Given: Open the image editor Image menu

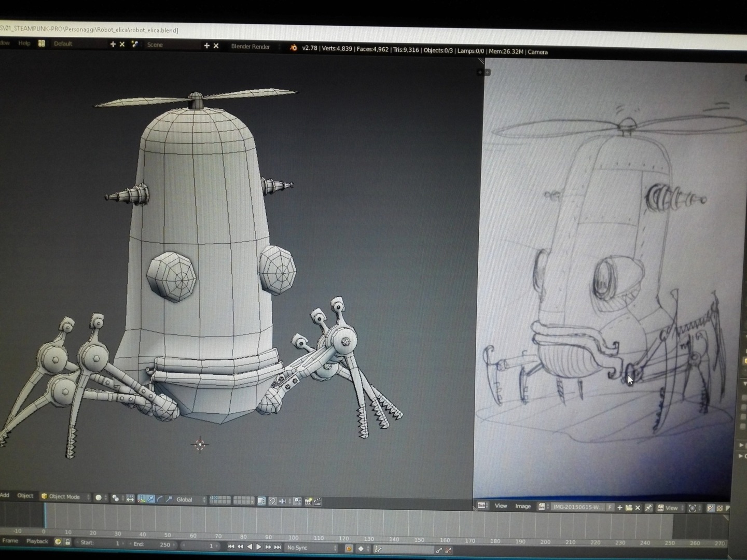Looking at the screenshot, I should point(523,507).
